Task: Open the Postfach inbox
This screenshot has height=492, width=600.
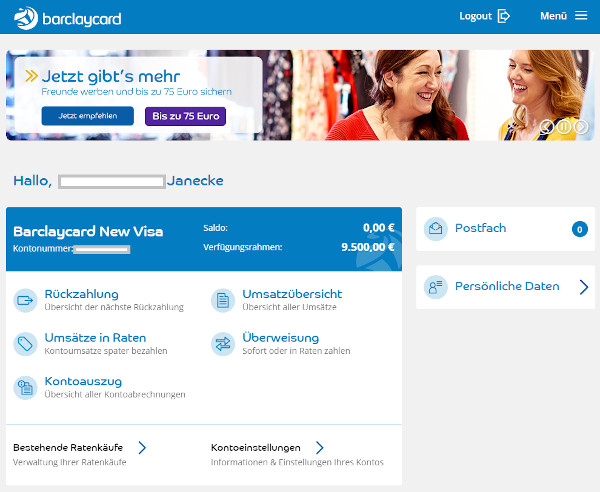Action: click(480, 228)
